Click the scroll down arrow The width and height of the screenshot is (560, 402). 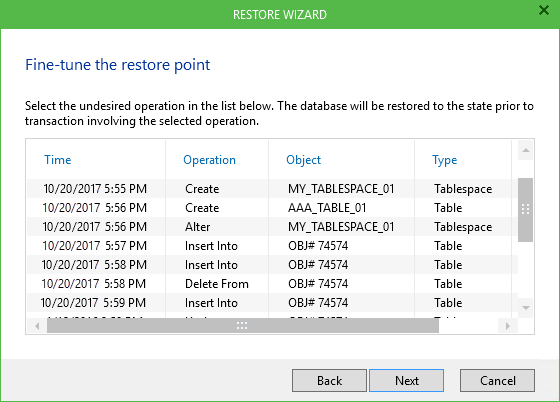click(525, 308)
